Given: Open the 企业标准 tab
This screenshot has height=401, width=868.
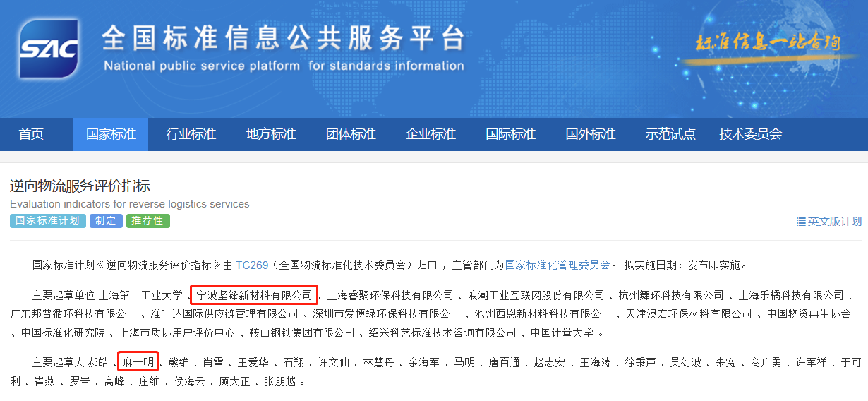Looking at the screenshot, I should pos(430,134).
